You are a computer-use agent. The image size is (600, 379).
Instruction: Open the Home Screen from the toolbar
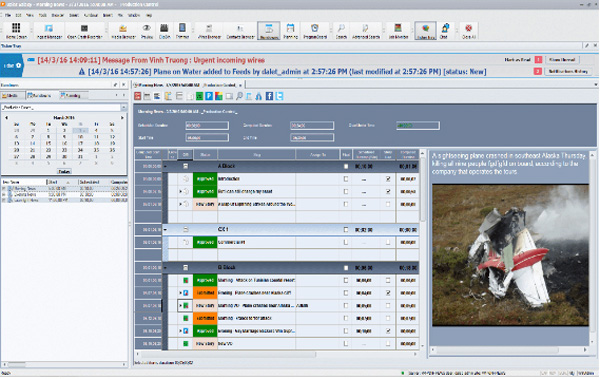pos(16,31)
